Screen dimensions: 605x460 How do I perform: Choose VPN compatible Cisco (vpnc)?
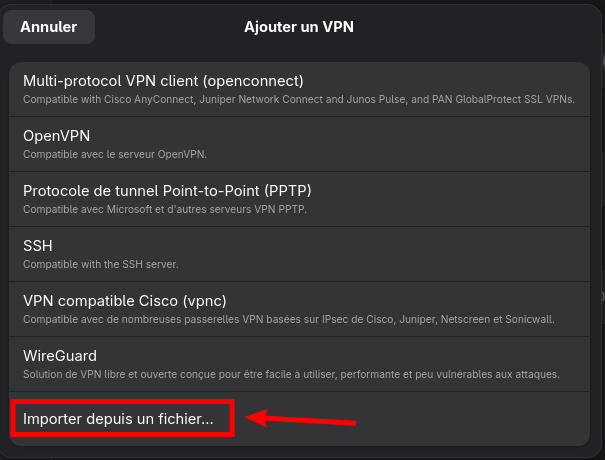[299, 309]
